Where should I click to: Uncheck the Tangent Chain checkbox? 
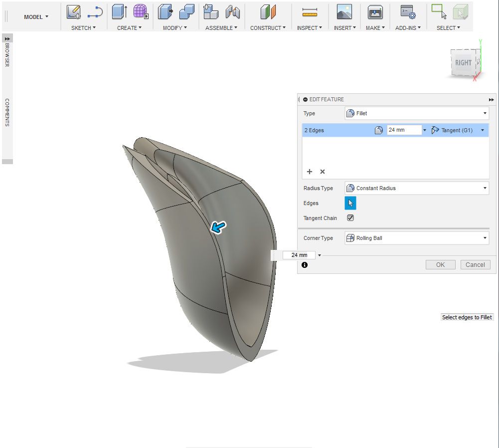coord(350,218)
